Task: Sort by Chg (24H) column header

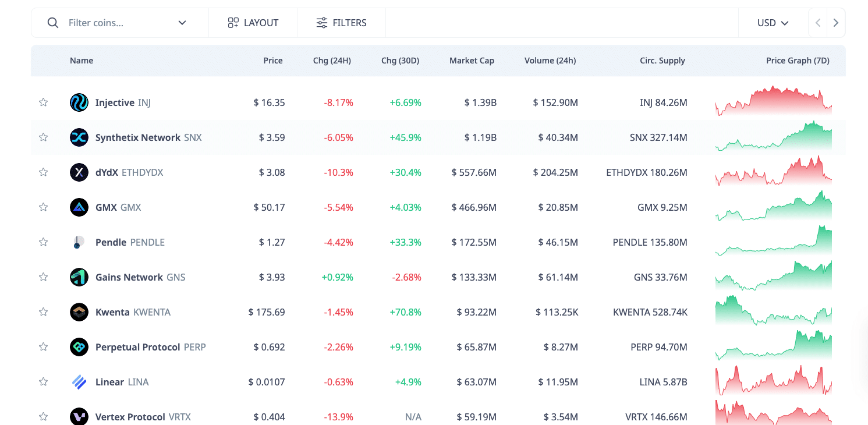Action: click(332, 61)
